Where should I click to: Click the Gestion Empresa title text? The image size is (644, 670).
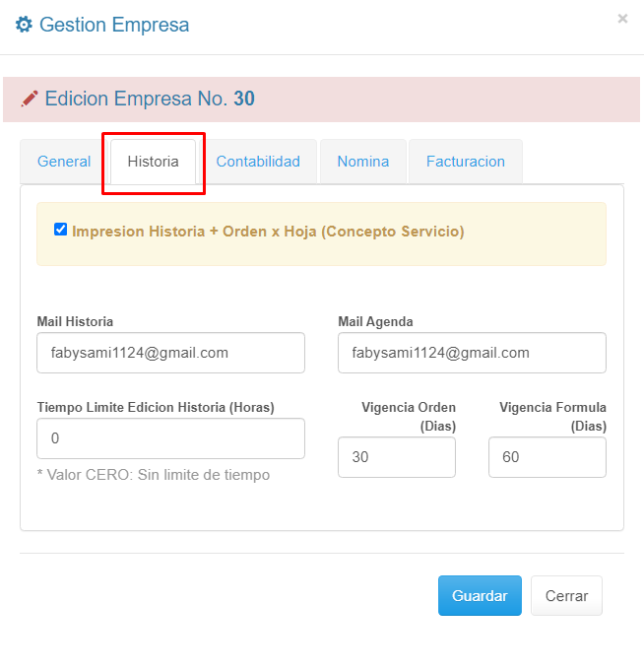(x=114, y=25)
